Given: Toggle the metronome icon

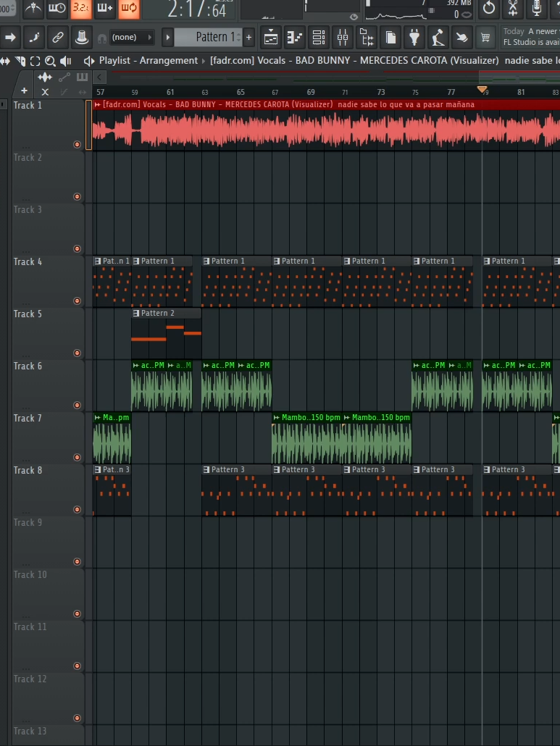Looking at the screenshot, I should tap(33, 8).
